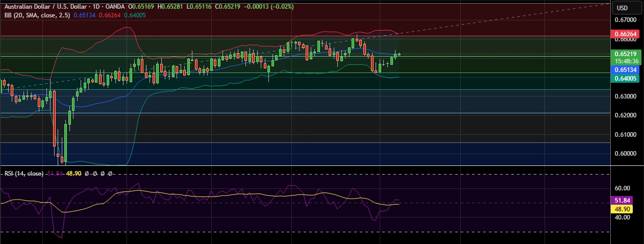
Task: Click the teal 0.64005 price axis label
Action: tap(625, 78)
